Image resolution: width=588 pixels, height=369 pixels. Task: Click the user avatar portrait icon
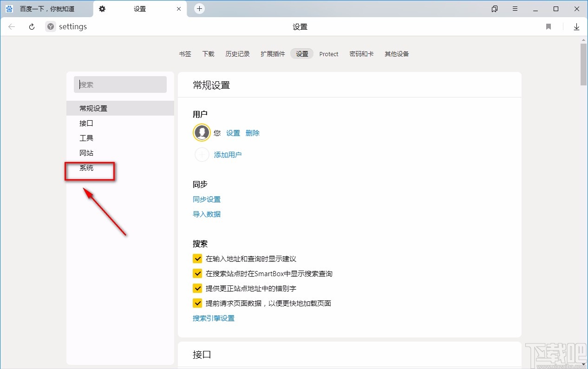tap(202, 132)
